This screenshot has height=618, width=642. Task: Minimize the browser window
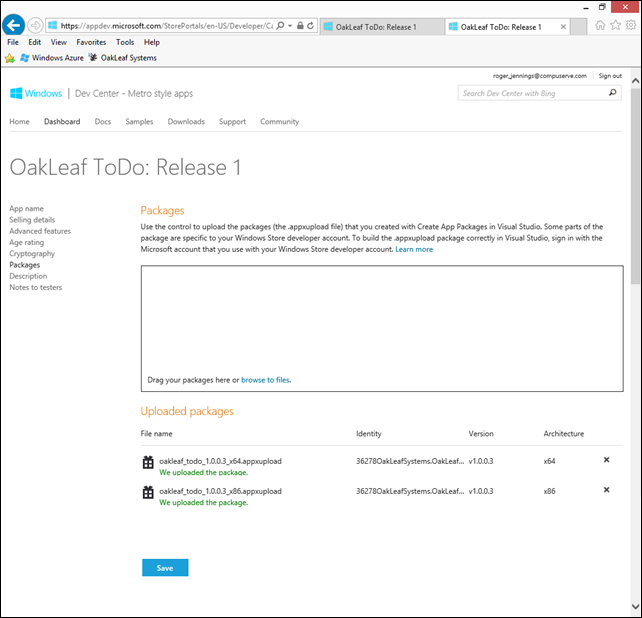(x=586, y=7)
